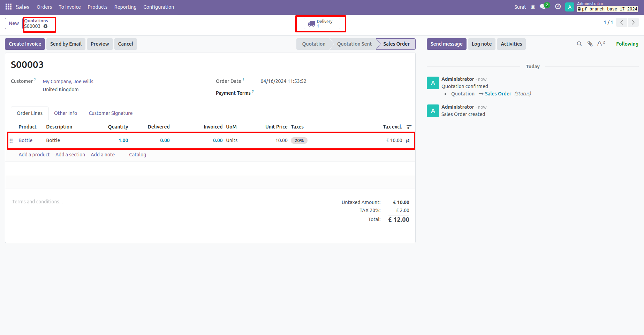644x335 pixels.
Task: Open the Discuss conversations icon showing 2 messages
Action: coord(543,7)
